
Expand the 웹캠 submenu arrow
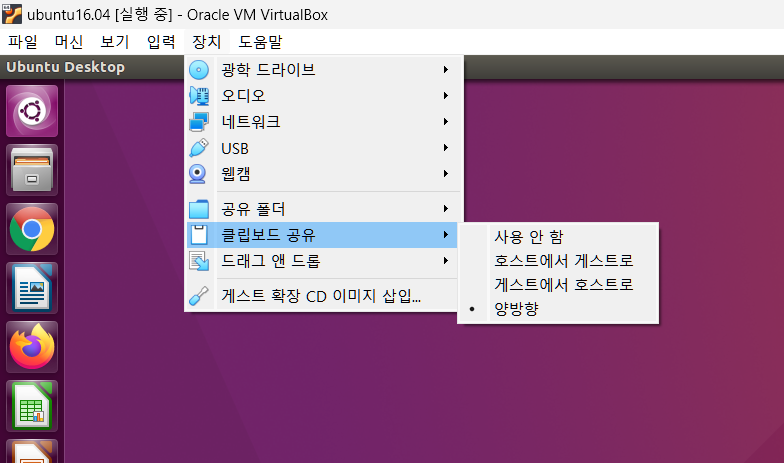[446, 174]
